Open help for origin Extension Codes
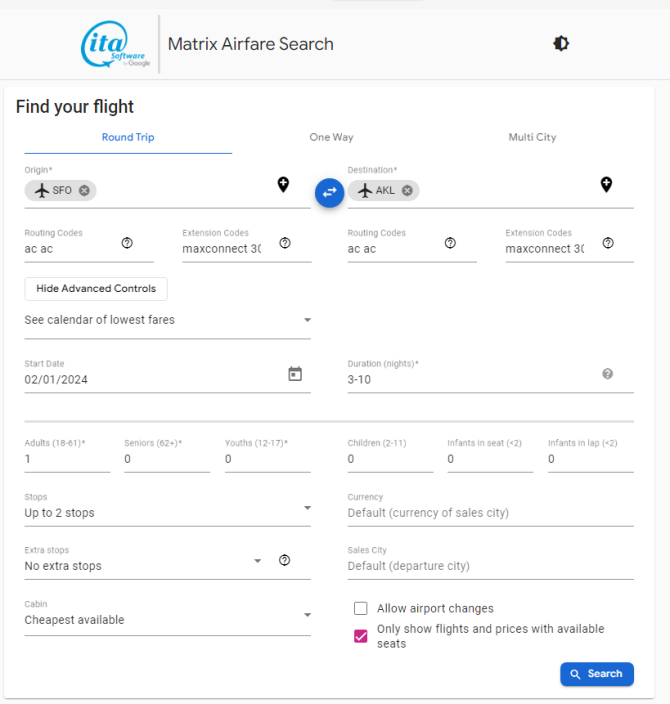 pos(285,243)
